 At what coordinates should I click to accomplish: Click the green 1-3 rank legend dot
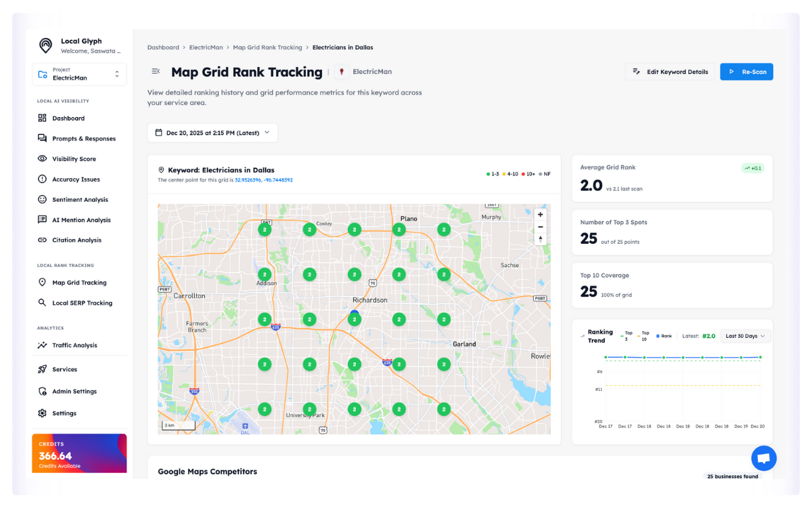click(489, 174)
